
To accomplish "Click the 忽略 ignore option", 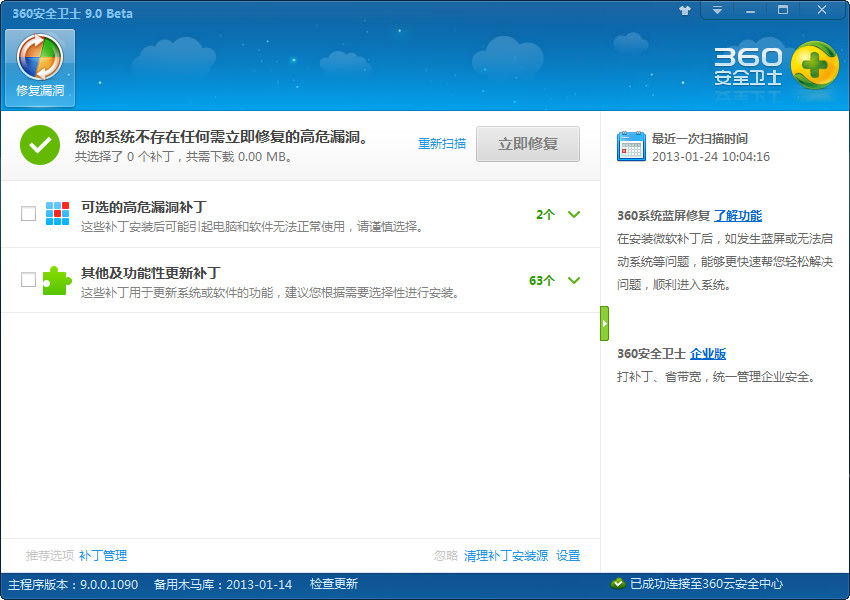I will click(x=446, y=556).
